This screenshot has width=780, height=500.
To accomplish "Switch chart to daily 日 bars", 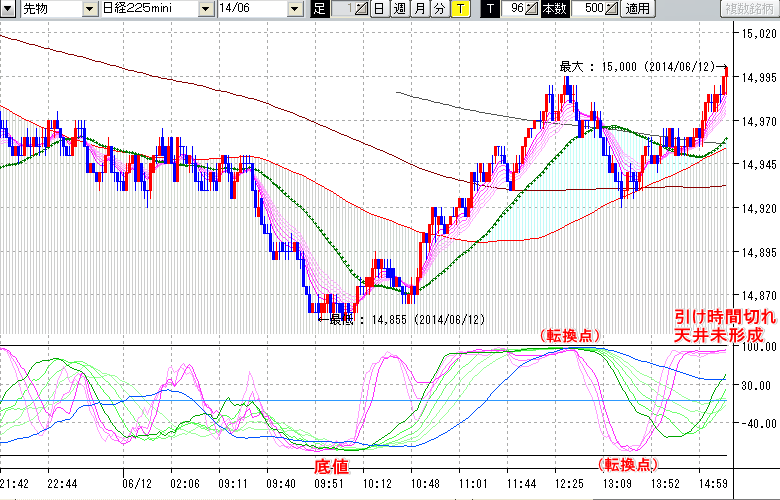I will pyautogui.click(x=379, y=9).
